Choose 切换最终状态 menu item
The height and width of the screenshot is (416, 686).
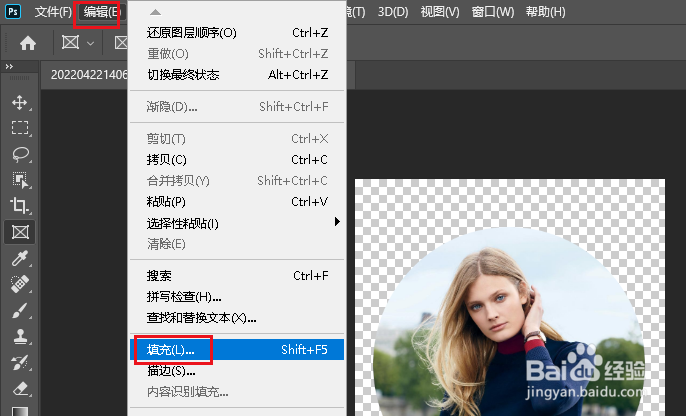237,75
